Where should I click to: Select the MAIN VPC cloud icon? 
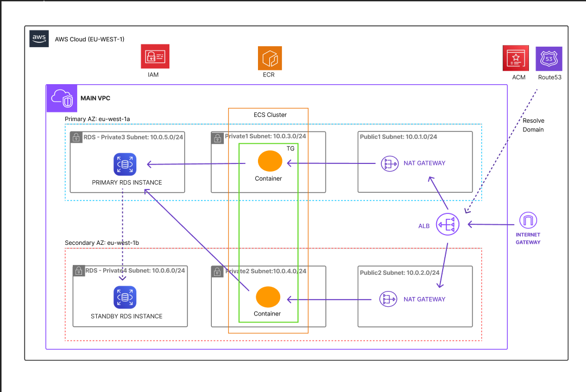point(62,98)
